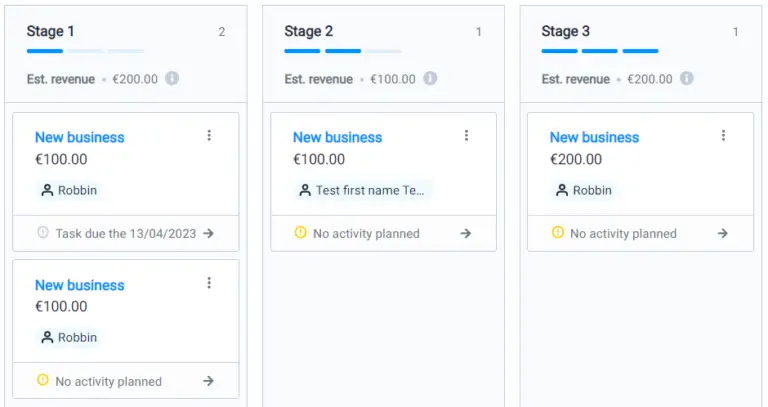Image resolution: width=768 pixels, height=407 pixels.
Task: Click arrow on Stage 2 No activity planned
Action: [x=465, y=233]
